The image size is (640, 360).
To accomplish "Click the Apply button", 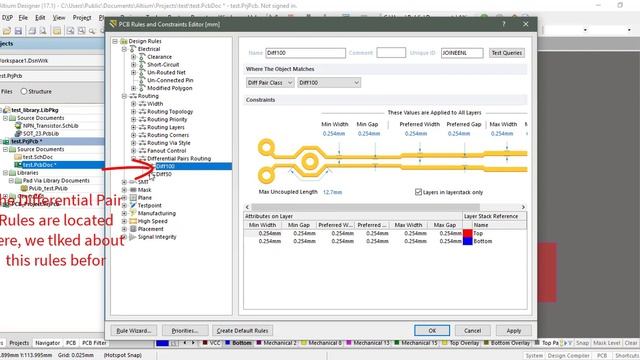I will click(513, 331).
